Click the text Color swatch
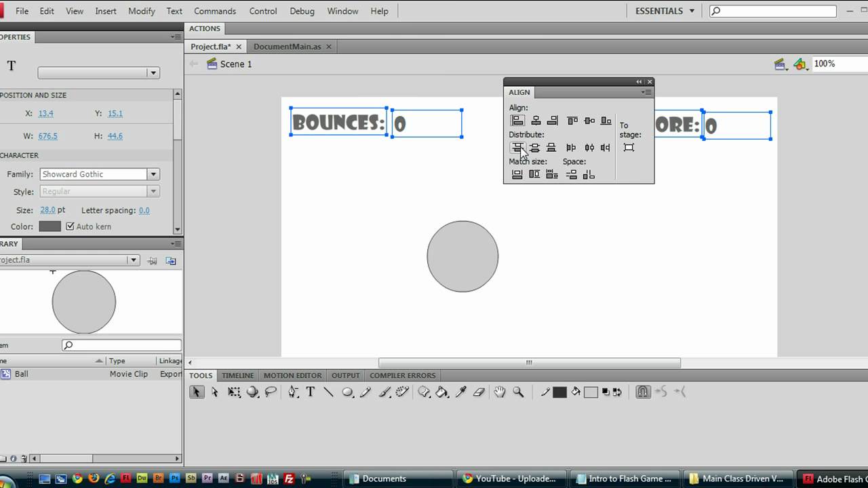868x488 pixels. coord(50,226)
